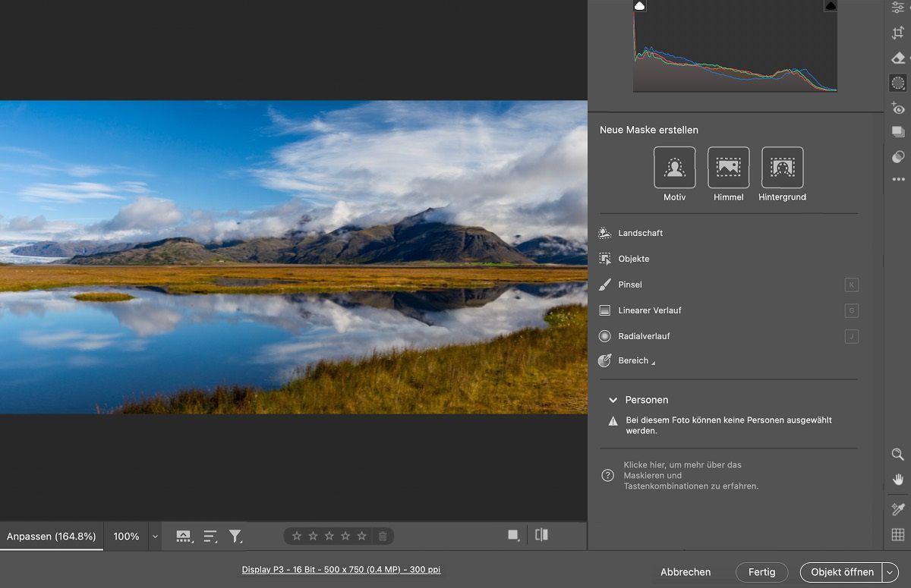Create a Hintergrund background mask

click(x=782, y=168)
